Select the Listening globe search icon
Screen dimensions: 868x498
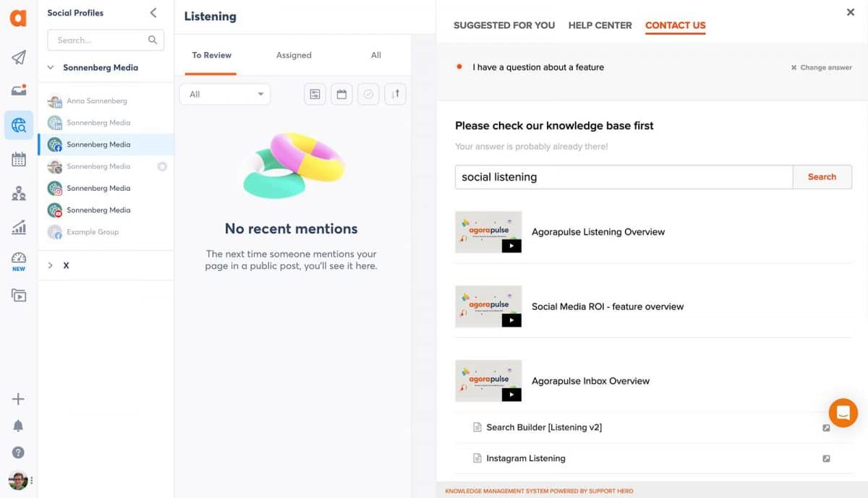[x=19, y=125]
